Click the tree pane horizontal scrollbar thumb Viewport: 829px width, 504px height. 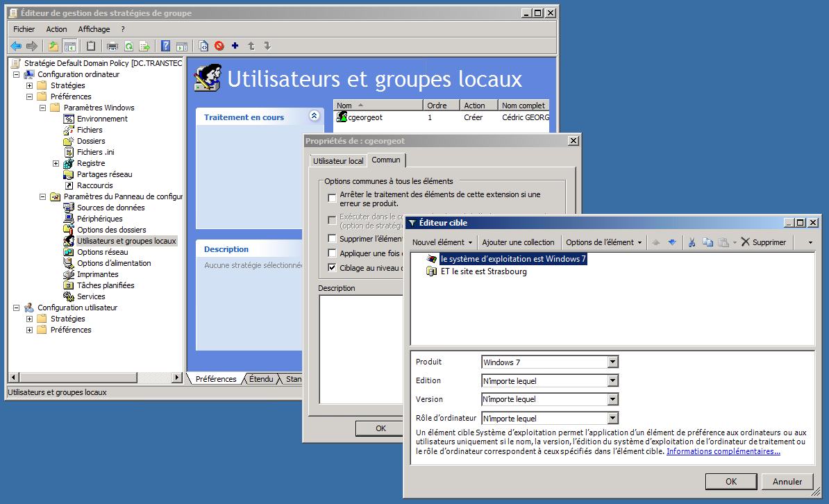[x=78, y=378]
